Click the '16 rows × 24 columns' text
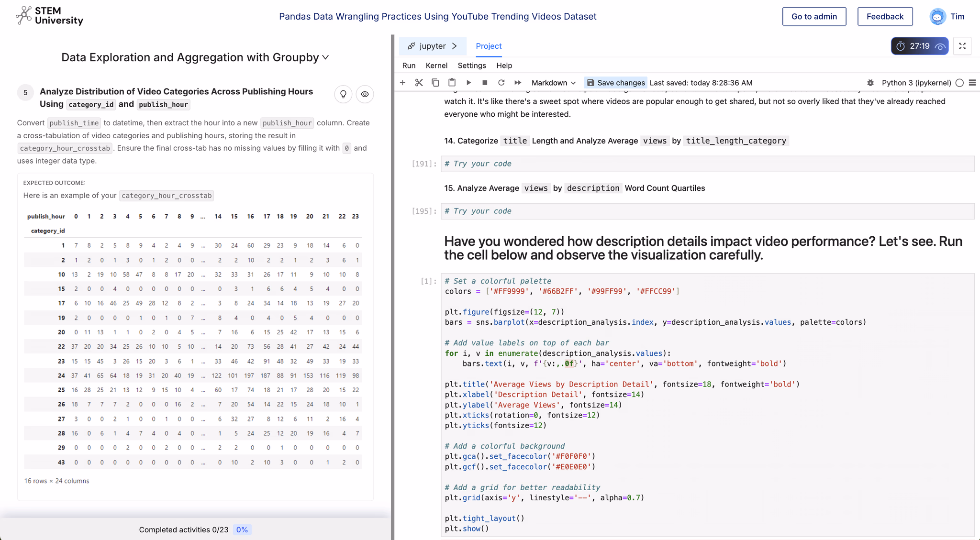Viewport: 980px width, 540px height. [56, 481]
